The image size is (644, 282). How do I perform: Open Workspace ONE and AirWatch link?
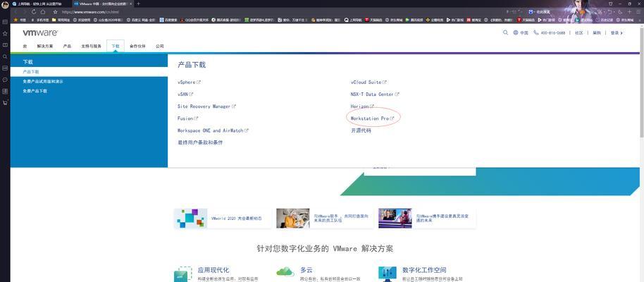(x=213, y=130)
